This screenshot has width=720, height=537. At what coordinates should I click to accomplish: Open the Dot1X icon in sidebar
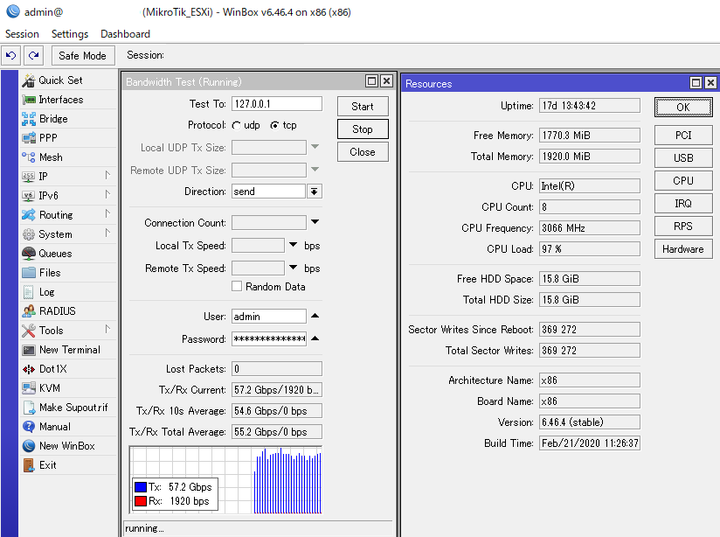pos(28,369)
